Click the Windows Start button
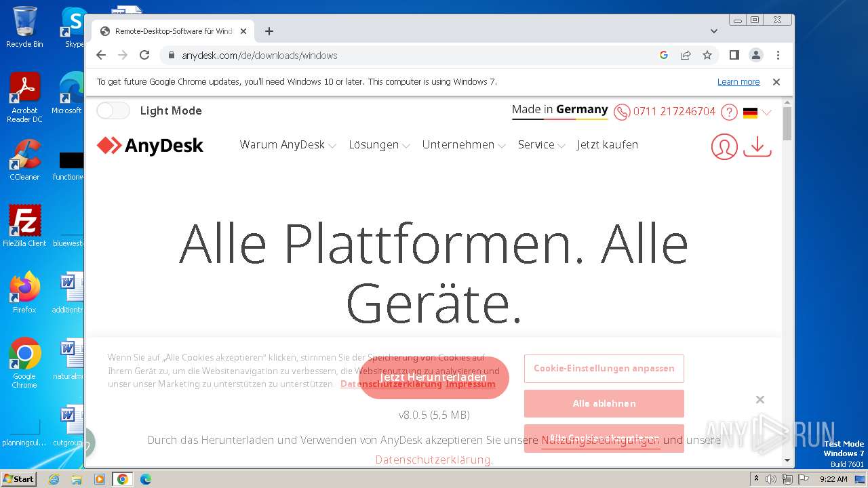The image size is (868, 488). click(x=18, y=479)
